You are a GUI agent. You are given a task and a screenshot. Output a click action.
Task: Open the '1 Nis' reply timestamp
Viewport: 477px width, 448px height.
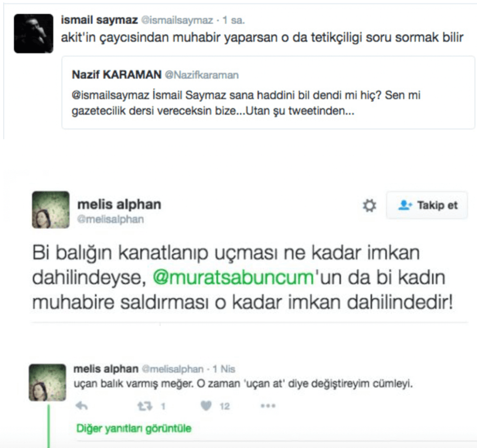click(x=224, y=369)
